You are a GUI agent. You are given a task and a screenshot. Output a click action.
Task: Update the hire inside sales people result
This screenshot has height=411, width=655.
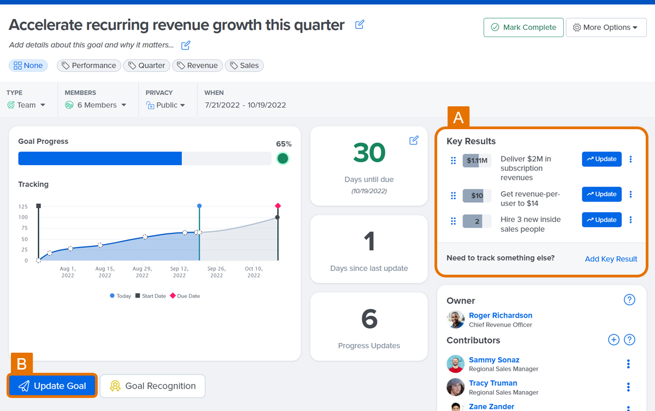point(602,220)
